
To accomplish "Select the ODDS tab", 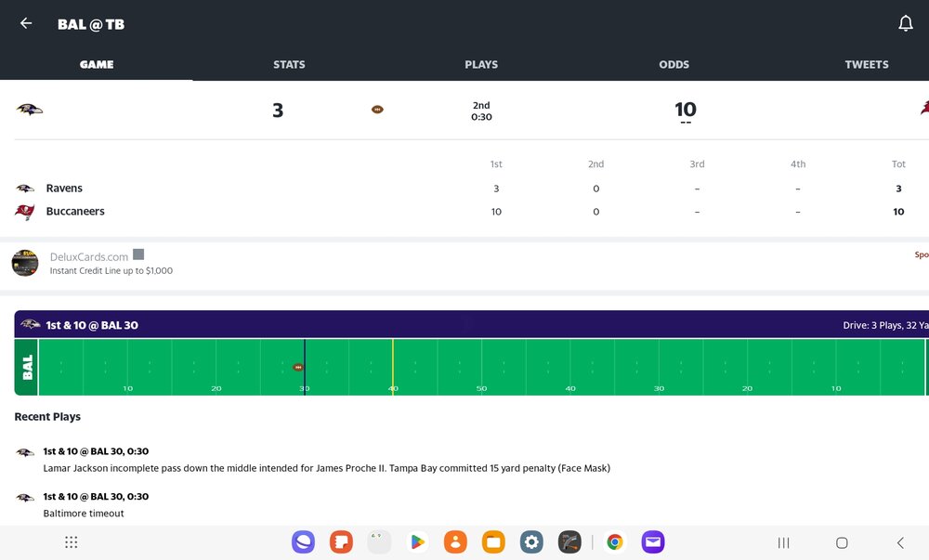I will click(x=674, y=64).
